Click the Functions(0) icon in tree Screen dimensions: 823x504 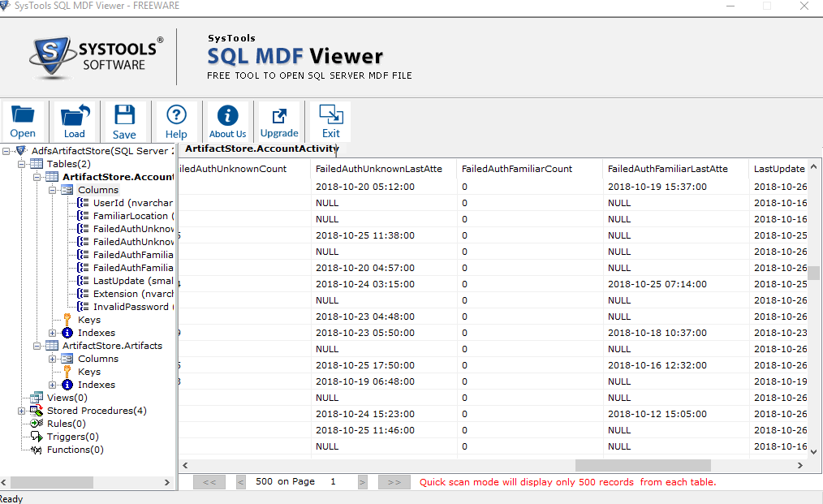pos(37,450)
